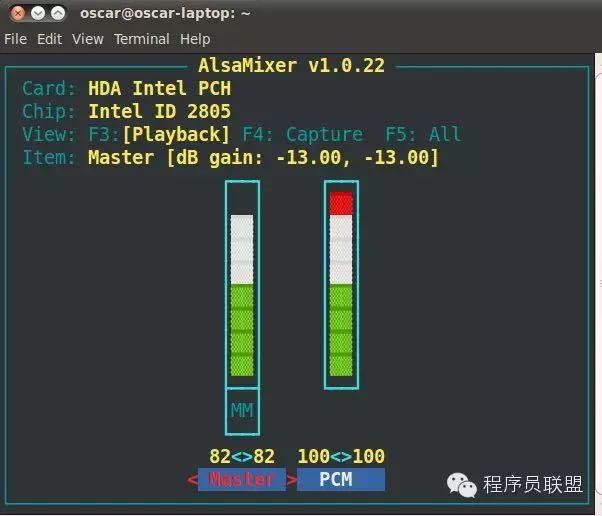Maximize the terminal window

point(58,13)
